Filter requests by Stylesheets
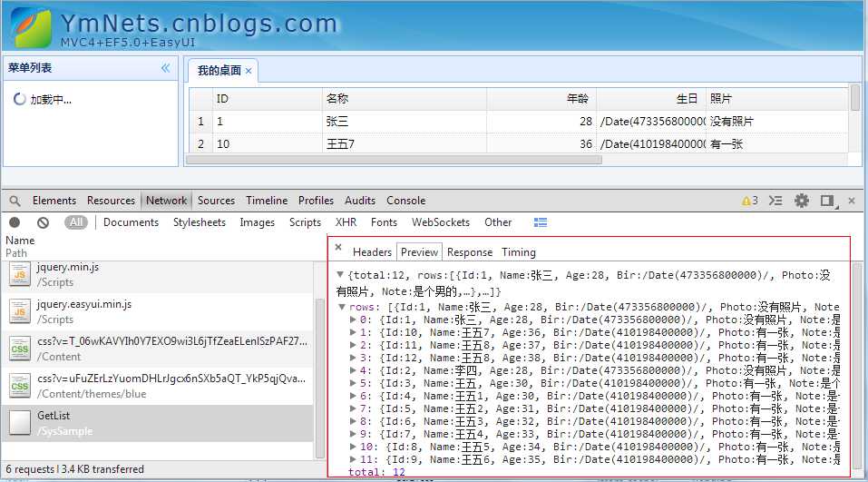The height and width of the screenshot is (482, 868). 200,222
